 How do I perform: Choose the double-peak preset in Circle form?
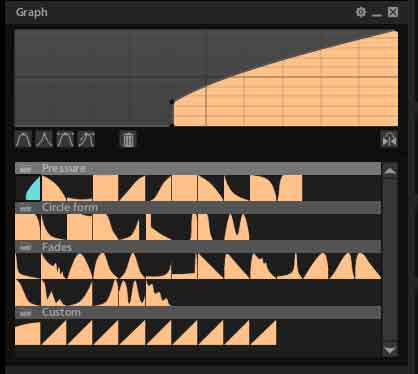point(237,227)
